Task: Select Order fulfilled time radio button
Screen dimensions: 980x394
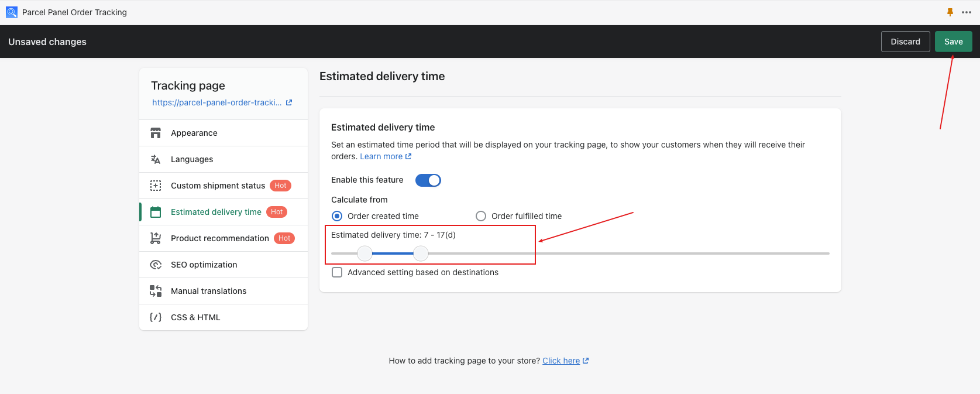Action: (x=481, y=216)
